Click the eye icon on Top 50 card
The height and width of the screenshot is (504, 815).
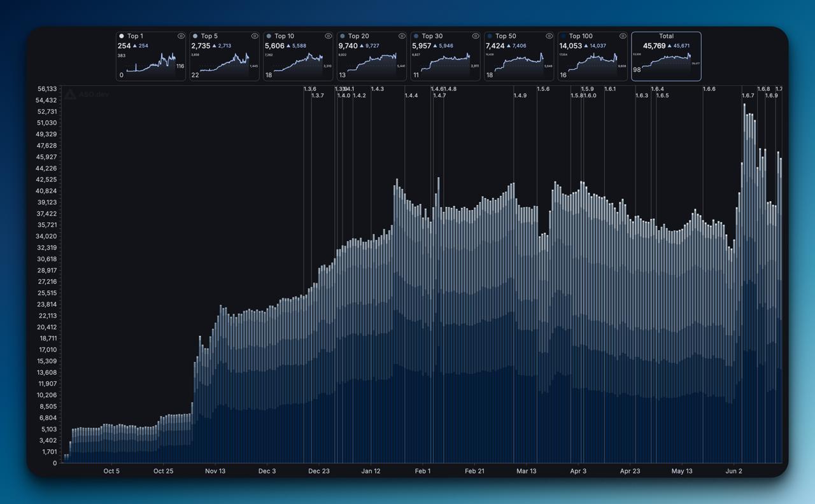(x=549, y=36)
